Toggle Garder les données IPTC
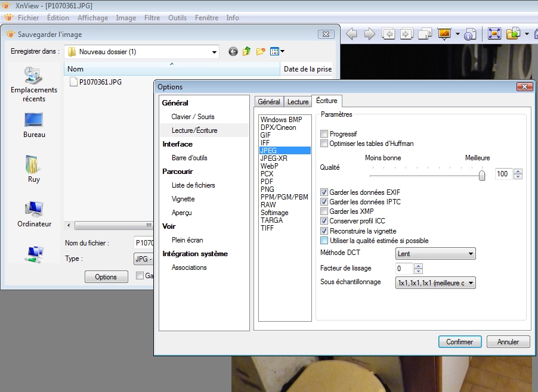The image size is (538, 392). [324, 201]
